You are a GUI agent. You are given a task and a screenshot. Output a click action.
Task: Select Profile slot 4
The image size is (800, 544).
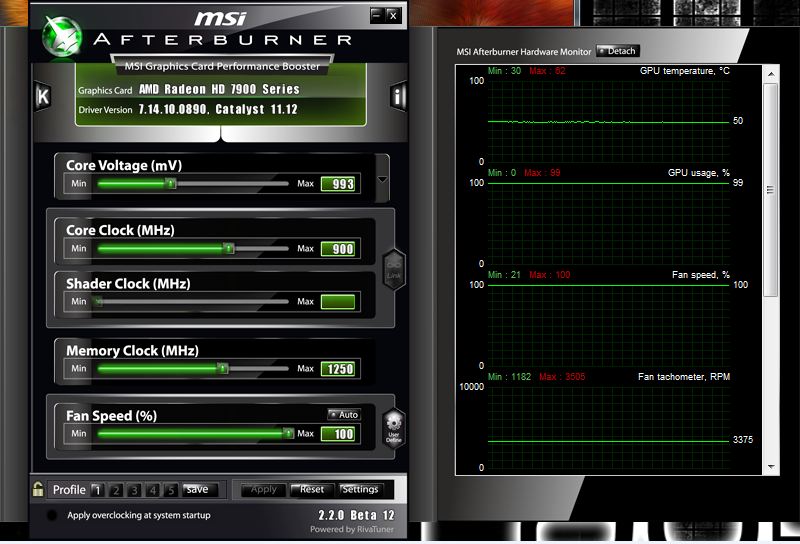[153, 490]
